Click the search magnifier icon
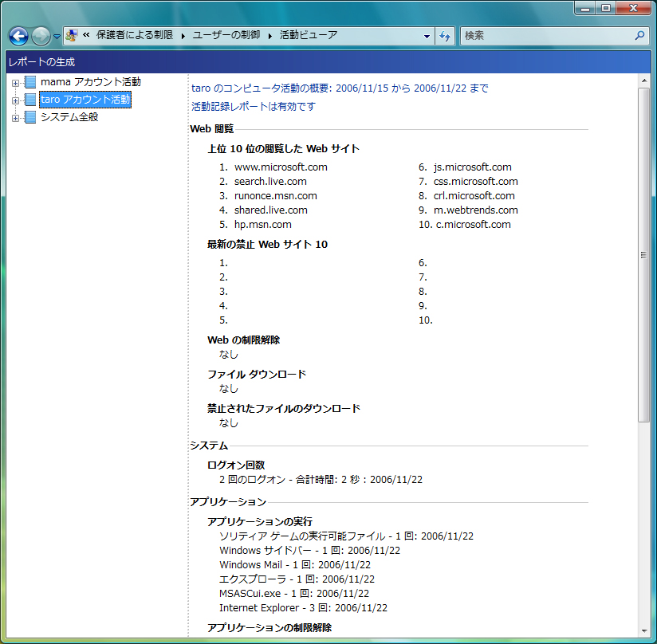 [x=639, y=36]
